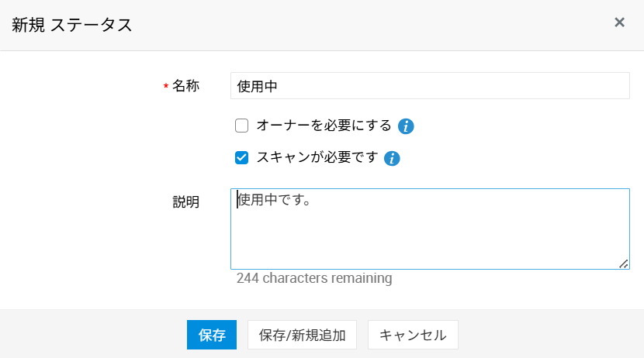The height and width of the screenshot is (358, 644).
Task: Click the スキャンが必要です label text
Action: (x=317, y=158)
